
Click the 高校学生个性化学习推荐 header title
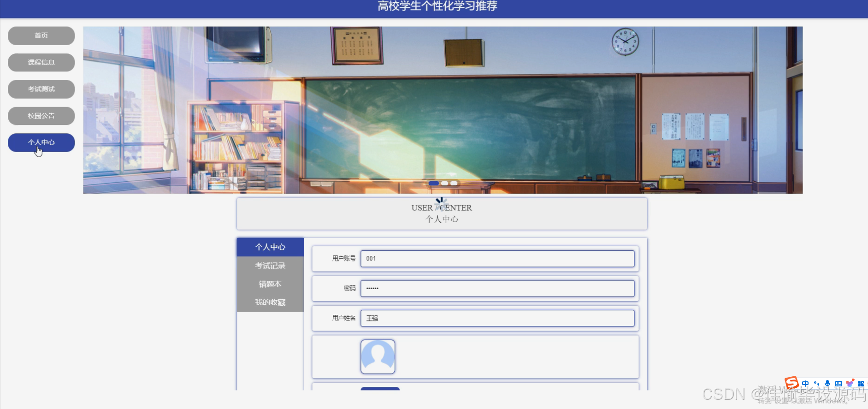click(x=437, y=6)
